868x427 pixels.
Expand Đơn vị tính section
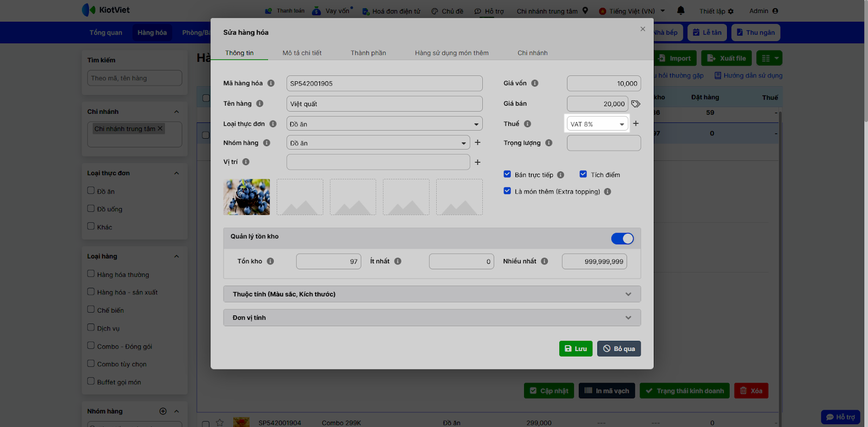(432, 318)
